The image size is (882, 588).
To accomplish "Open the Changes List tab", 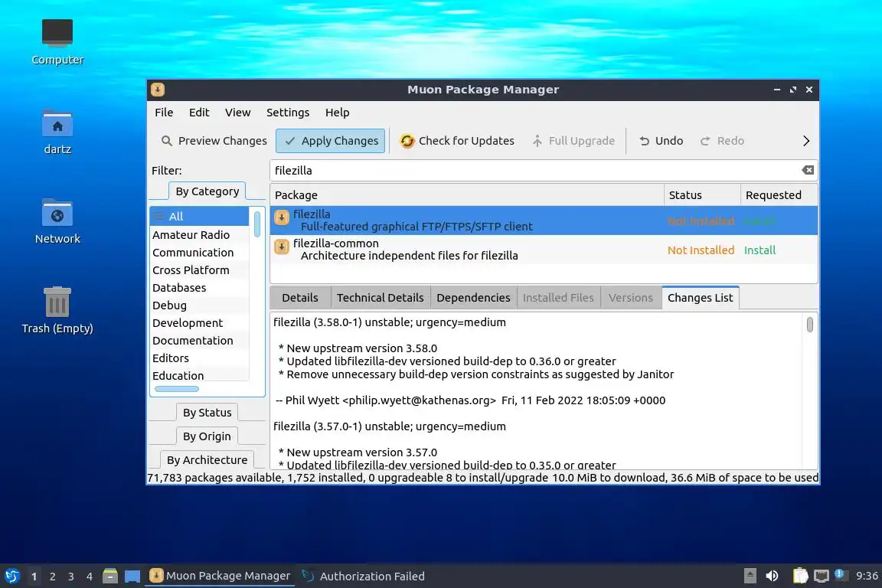I will (701, 298).
